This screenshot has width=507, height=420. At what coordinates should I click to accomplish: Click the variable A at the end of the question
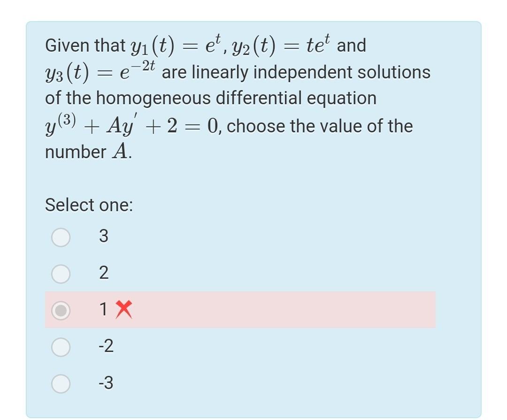(120, 151)
